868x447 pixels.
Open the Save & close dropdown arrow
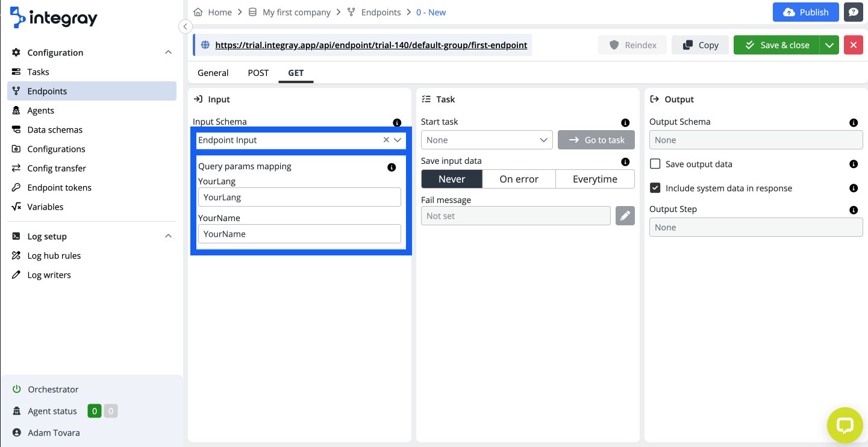829,45
